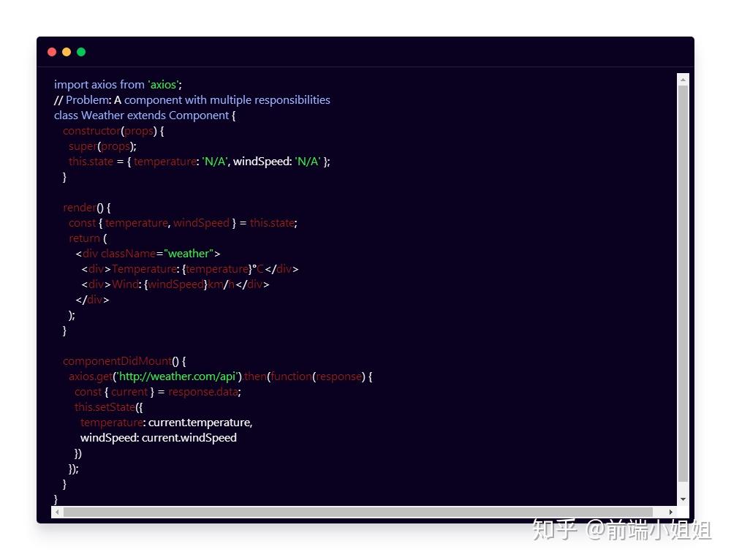Select the class Weather declaration line
This screenshot has height=560, width=731.
click(x=144, y=115)
